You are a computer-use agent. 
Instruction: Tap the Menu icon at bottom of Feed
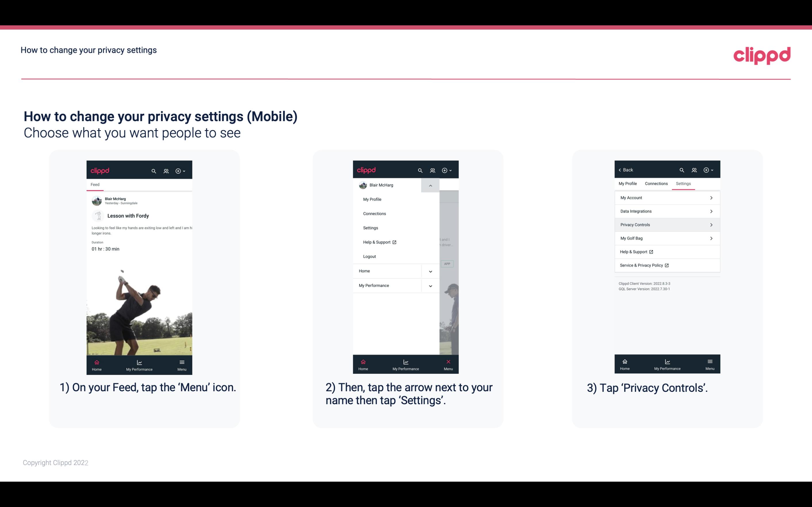[182, 365]
